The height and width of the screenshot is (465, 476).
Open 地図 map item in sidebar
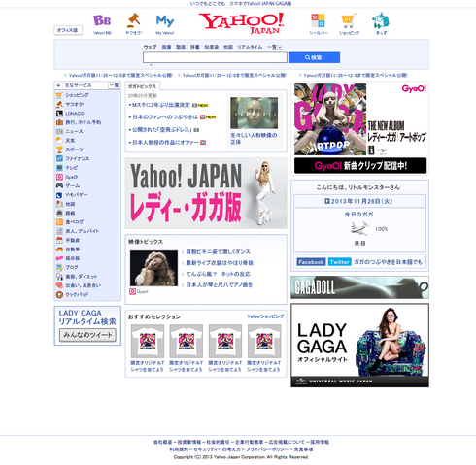click(70, 204)
